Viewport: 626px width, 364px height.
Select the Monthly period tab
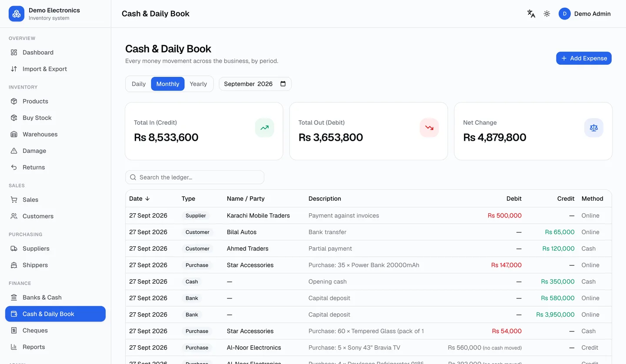[x=168, y=84]
